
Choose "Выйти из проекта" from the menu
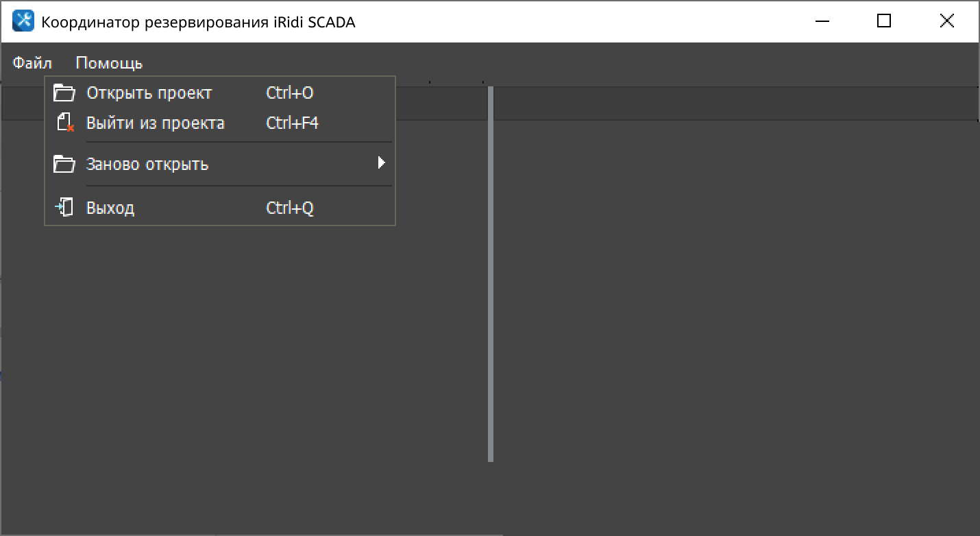156,123
